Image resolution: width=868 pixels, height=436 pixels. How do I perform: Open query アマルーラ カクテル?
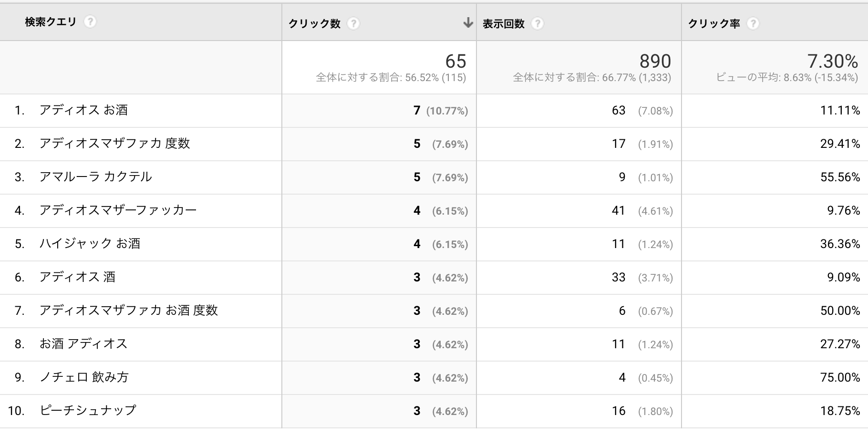95,177
